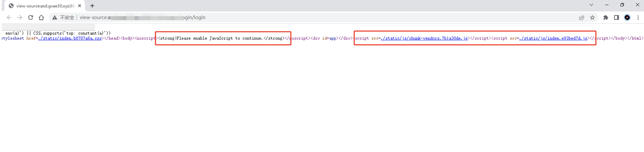Open the profile avatar menu

[627, 18]
